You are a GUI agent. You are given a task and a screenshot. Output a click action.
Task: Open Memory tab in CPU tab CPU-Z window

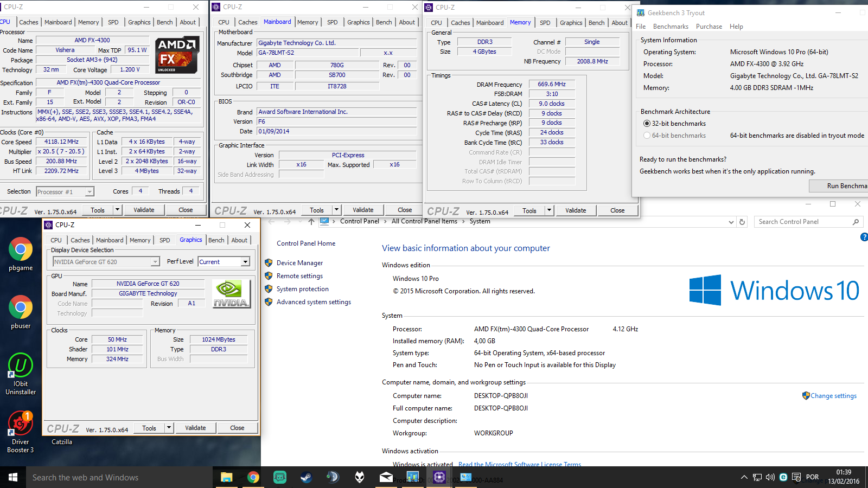88,22
